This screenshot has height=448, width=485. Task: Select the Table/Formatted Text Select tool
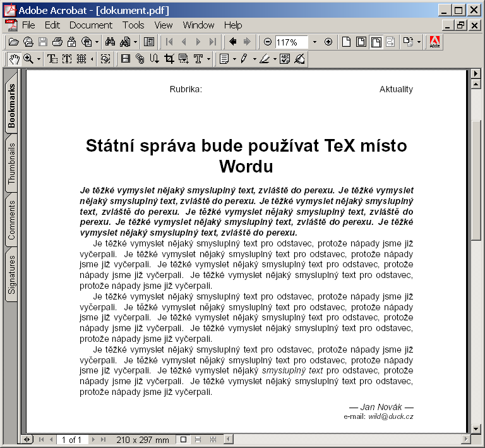click(81, 59)
